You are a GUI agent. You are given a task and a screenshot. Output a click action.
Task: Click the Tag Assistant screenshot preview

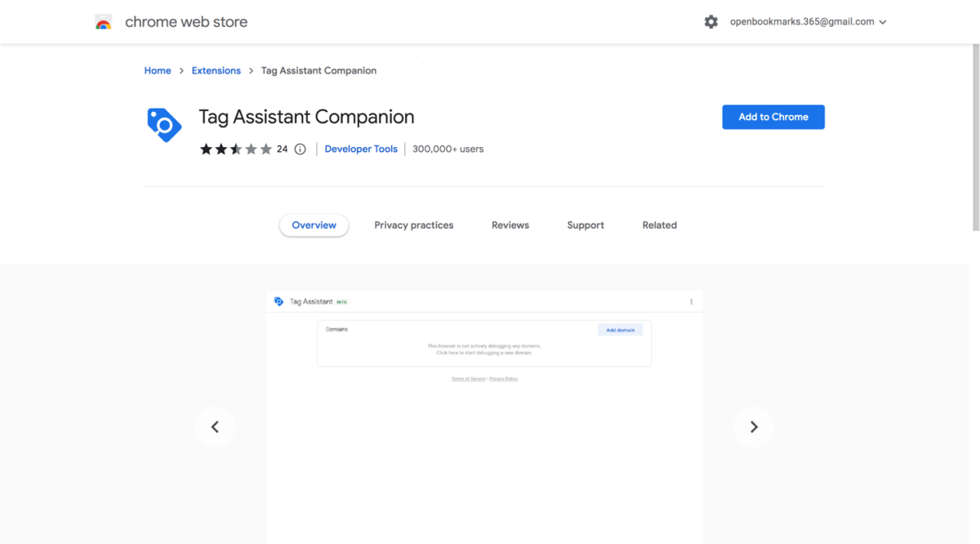click(x=484, y=417)
